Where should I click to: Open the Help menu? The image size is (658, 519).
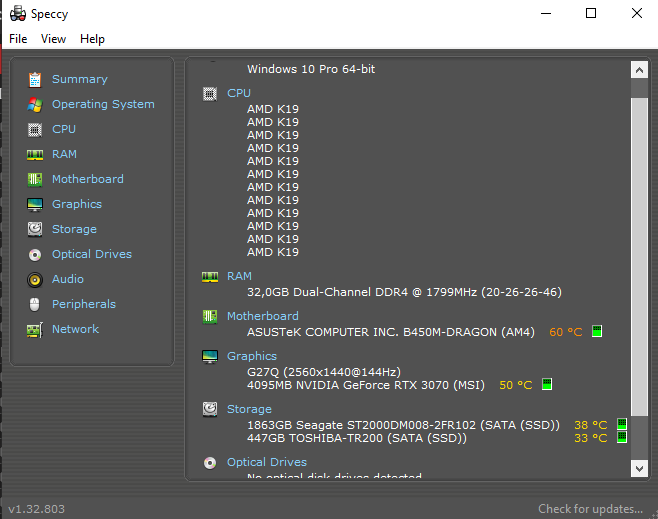pyautogui.click(x=92, y=39)
